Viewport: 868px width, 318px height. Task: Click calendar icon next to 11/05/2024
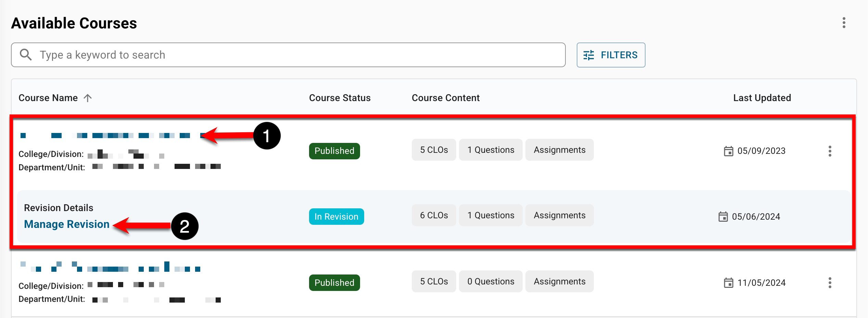pyautogui.click(x=728, y=283)
